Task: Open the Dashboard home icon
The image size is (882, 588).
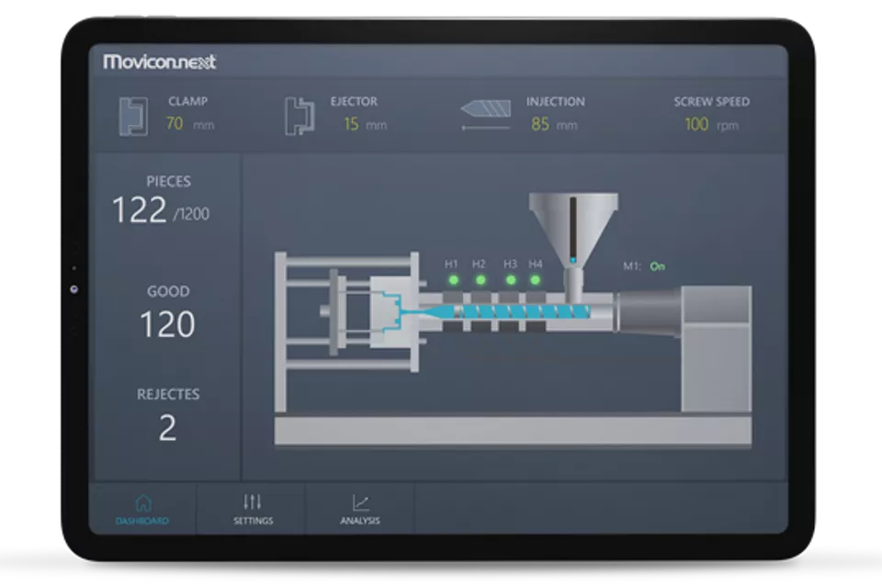Action: coord(143,503)
